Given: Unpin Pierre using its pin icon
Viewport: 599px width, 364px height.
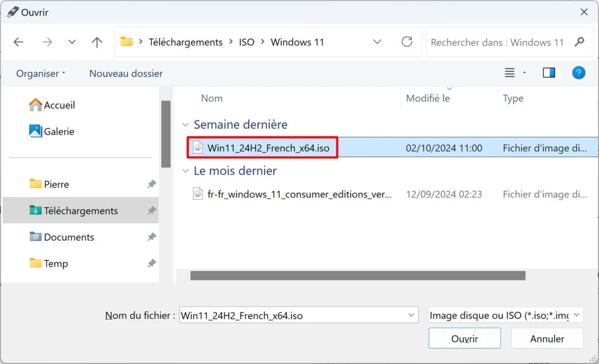Looking at the screenshot, I should tap(152, 184).
